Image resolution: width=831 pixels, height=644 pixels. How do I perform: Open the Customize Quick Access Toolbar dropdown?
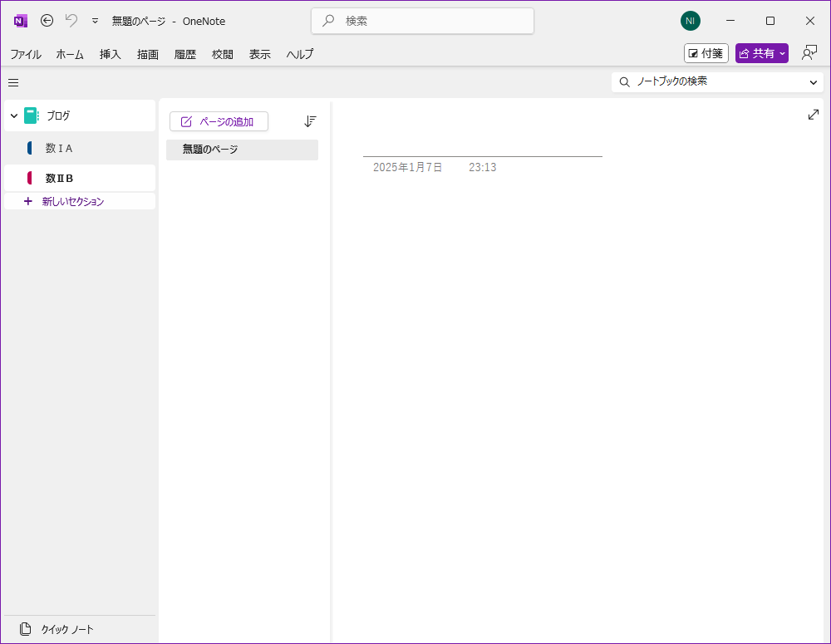coord(95,21)
